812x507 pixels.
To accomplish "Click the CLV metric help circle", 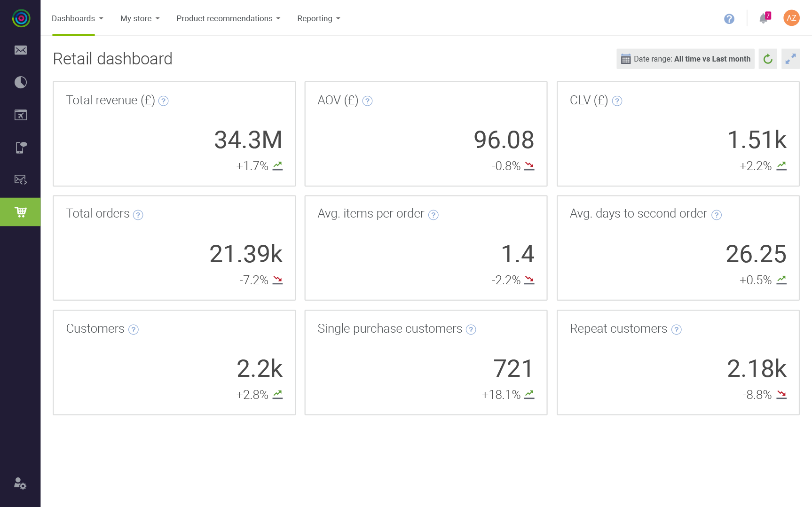I will click(x=617, y=101).
